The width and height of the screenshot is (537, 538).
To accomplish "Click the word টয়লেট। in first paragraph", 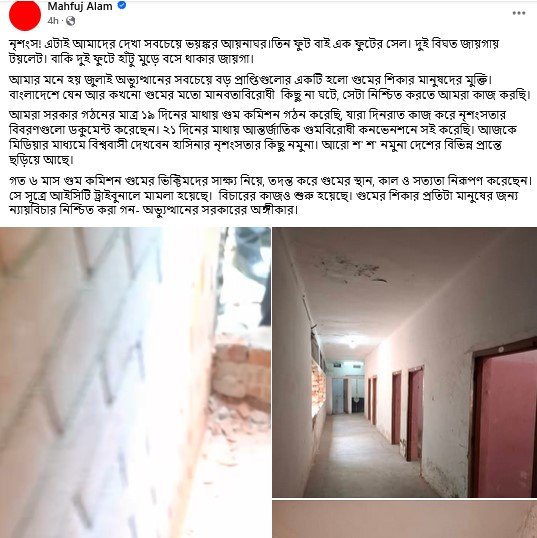I will click(28, 59).
